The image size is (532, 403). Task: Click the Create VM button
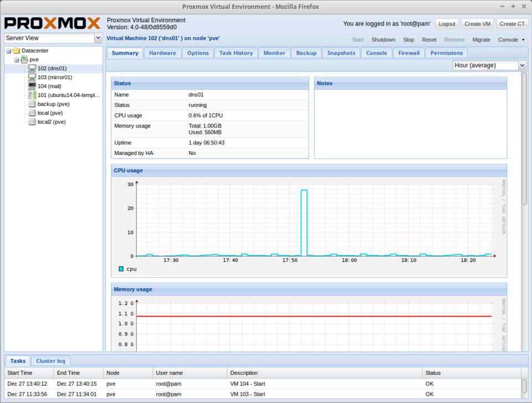(x=477, y=24)
